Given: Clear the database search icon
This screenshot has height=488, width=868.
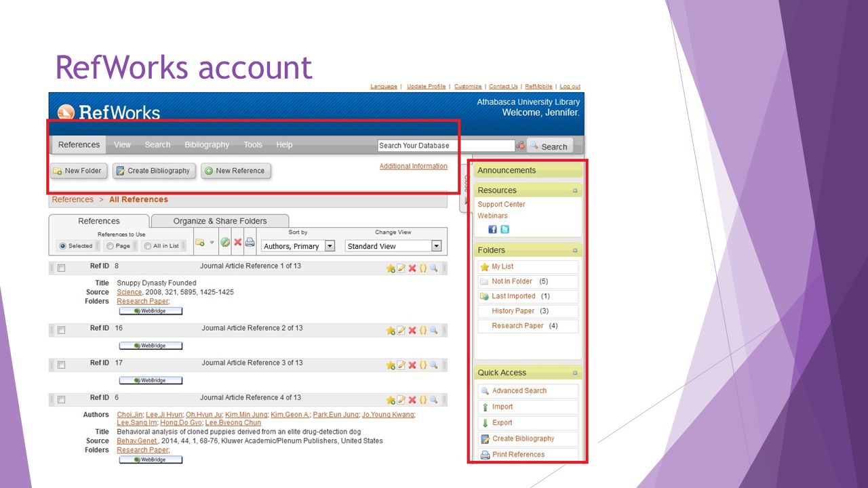Looking at the screenshot, I should [x=520, y=146].
